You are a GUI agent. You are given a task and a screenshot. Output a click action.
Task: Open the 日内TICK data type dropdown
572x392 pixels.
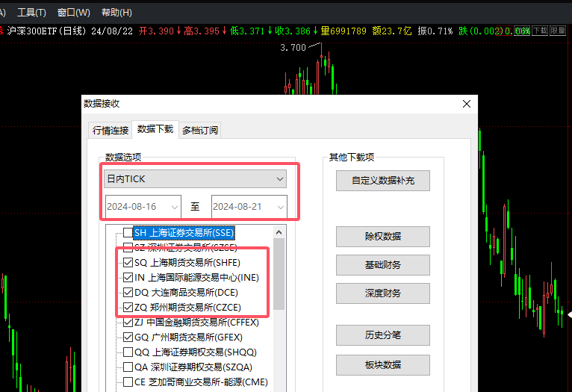point(195,179)
